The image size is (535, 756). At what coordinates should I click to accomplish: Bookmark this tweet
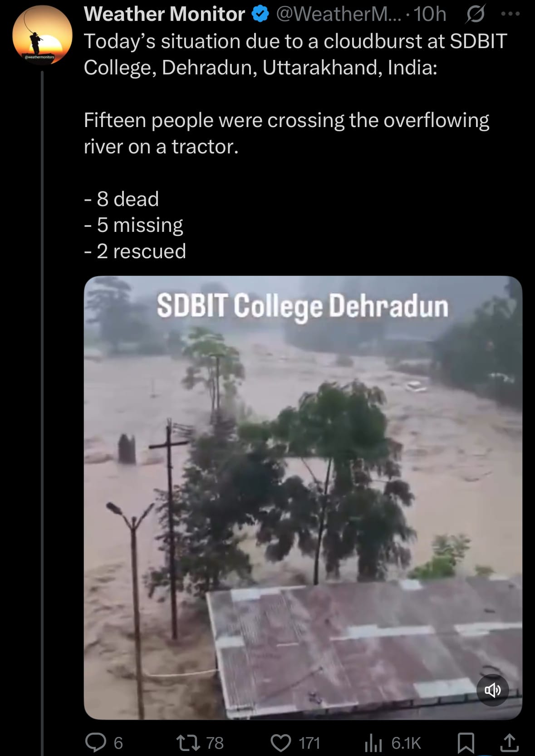tap(466, 743)
